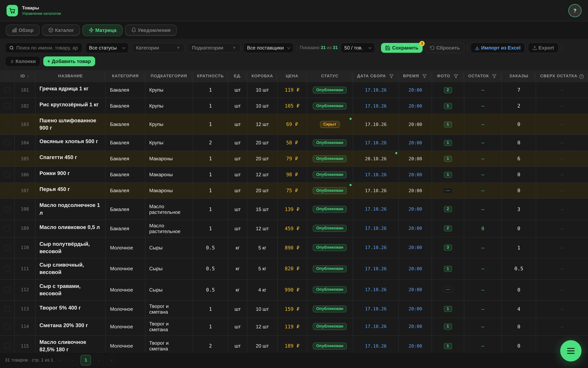
Task: Click the empty photo badge for Сыр с травами
Action: pyautogui.click(x=448, y=290)
